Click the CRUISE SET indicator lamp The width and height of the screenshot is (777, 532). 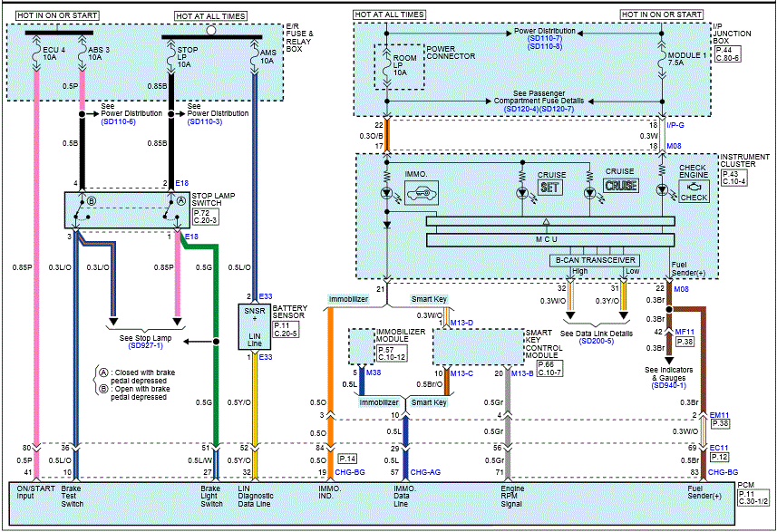551,186
